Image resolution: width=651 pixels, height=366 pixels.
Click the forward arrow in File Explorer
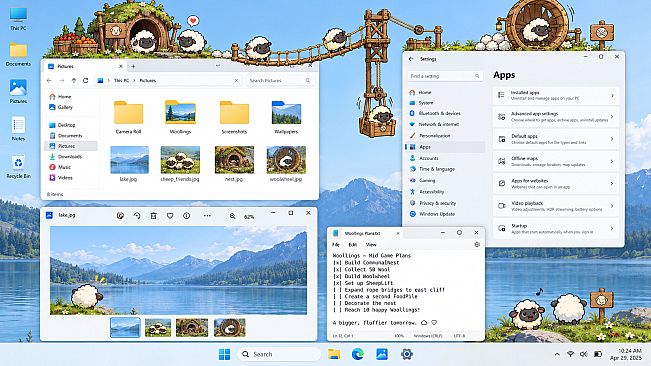61,81
